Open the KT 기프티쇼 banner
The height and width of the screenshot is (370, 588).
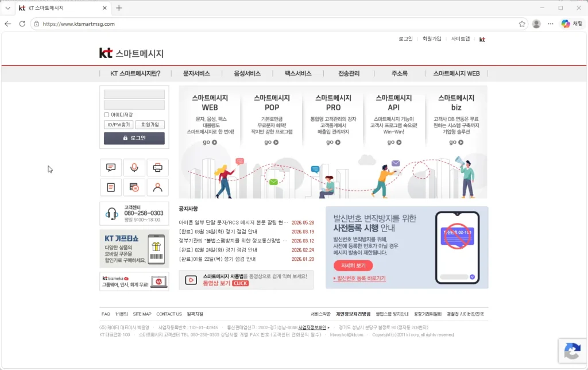tap(134, 249)
